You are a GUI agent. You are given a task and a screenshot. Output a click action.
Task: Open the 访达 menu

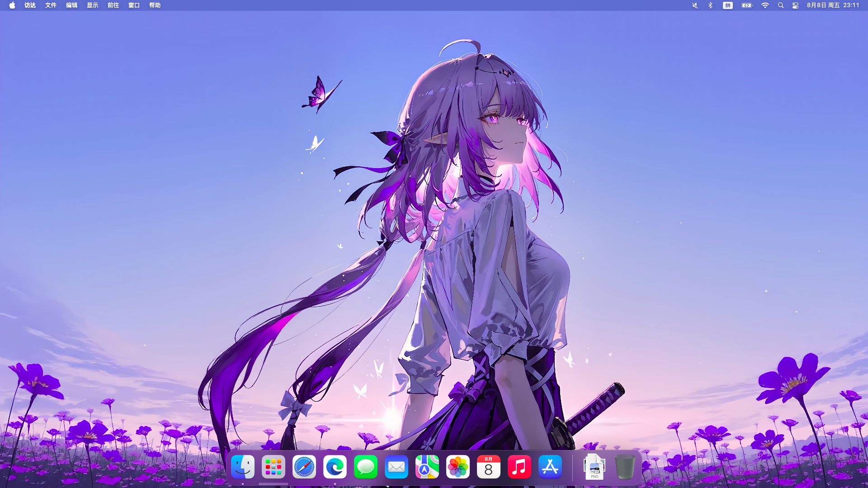tap(30, 5)
